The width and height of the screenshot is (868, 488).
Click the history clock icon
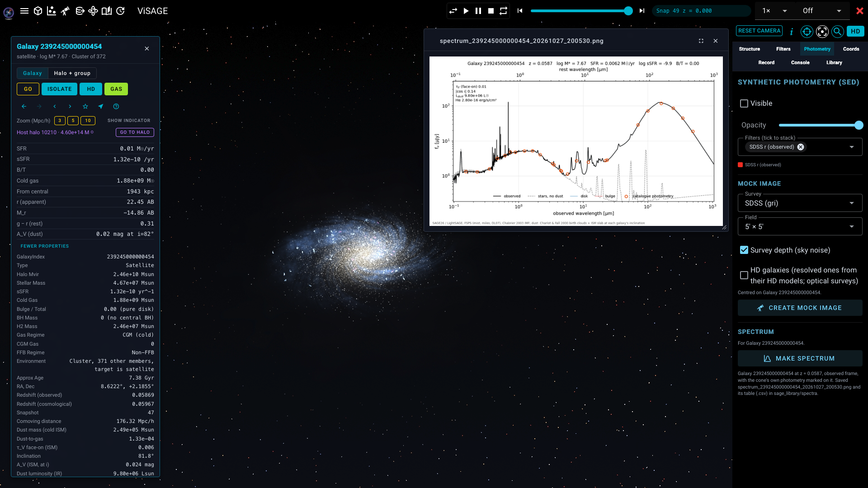(x=120, y=11)
